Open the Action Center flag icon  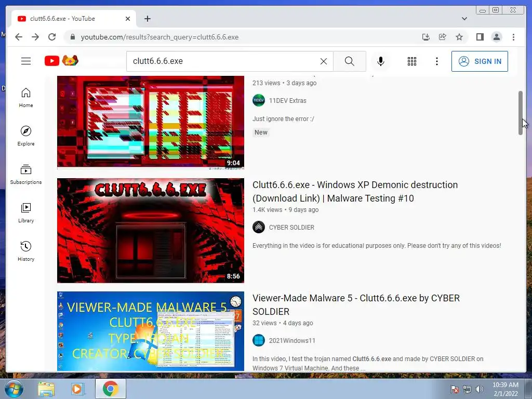pyautogui.click(x=454, y=389)
